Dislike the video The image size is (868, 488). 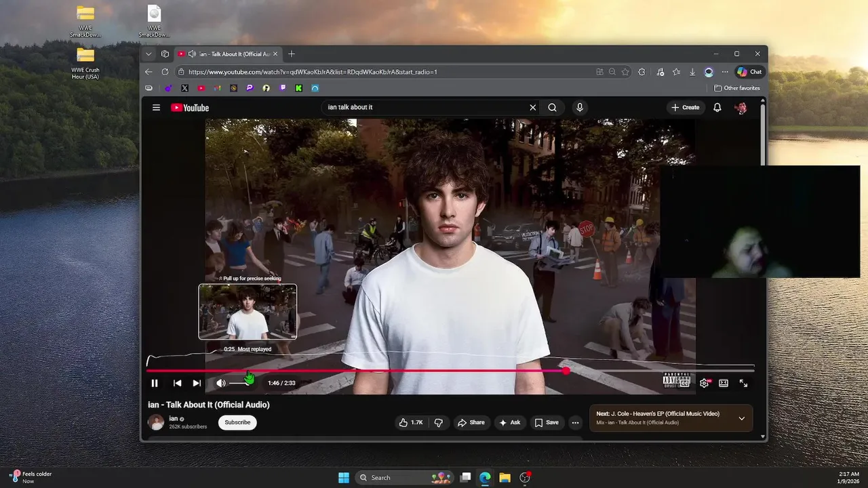point(439,422)
